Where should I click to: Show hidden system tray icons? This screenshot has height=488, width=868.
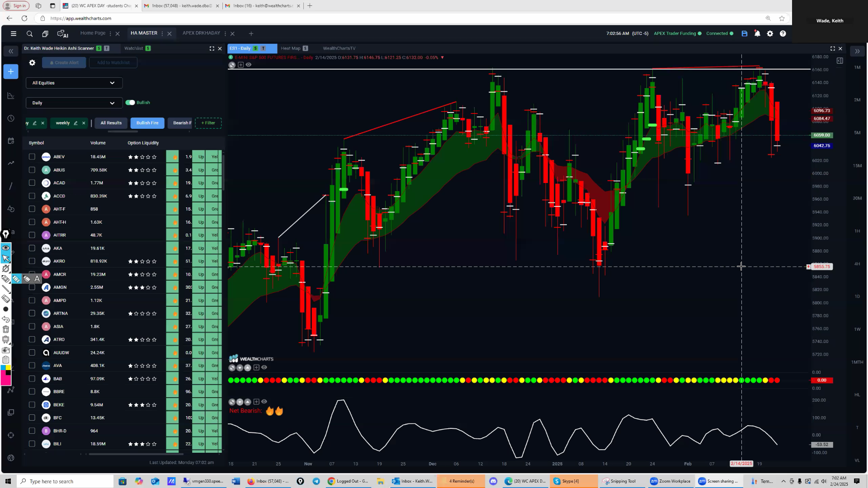[x=783, y=481]
